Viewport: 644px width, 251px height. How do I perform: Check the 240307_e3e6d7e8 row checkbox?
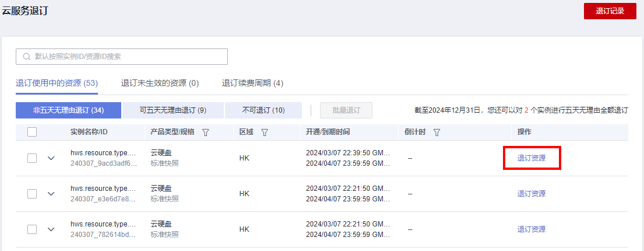click(x=33, y=194)
